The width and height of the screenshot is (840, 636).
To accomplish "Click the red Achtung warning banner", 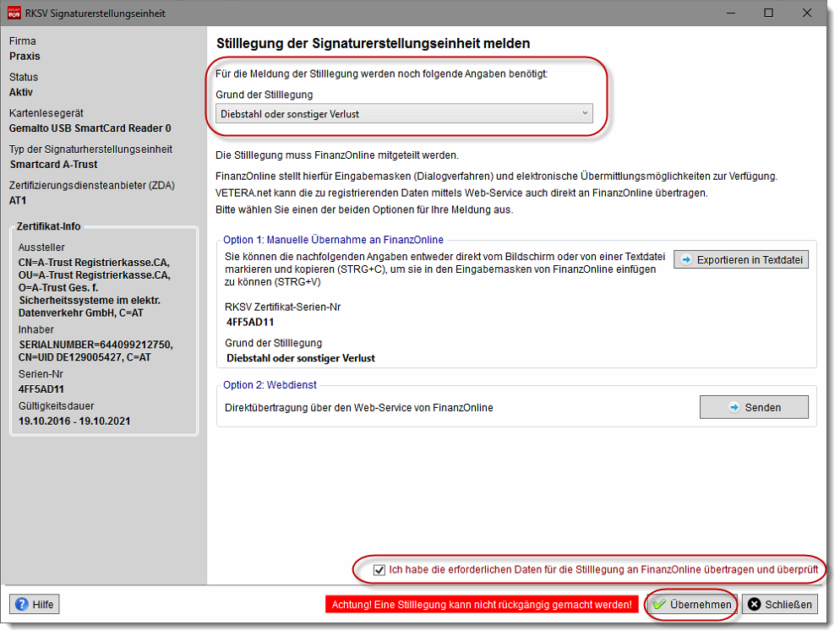I will pos(482,605).
